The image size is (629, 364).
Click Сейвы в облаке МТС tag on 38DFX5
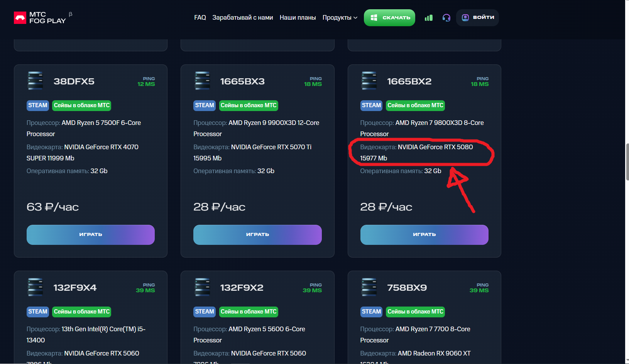pos(82,105)
